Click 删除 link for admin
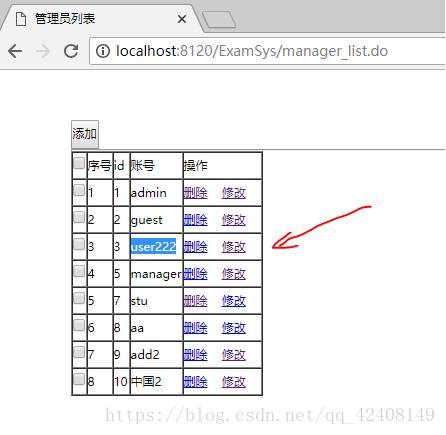Screen dimensions: 446x435 coord(195,193)
